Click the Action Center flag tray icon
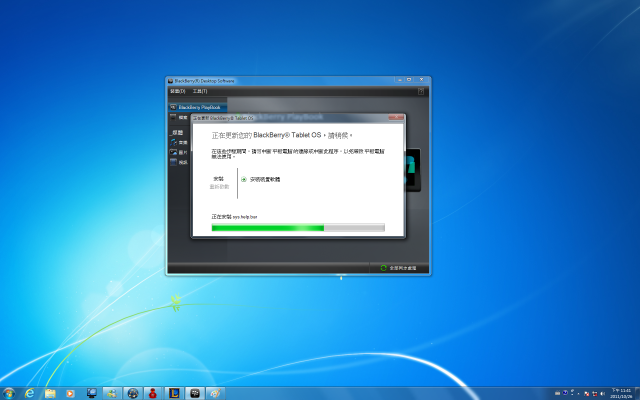640x400 pixels. coord(586,393)
